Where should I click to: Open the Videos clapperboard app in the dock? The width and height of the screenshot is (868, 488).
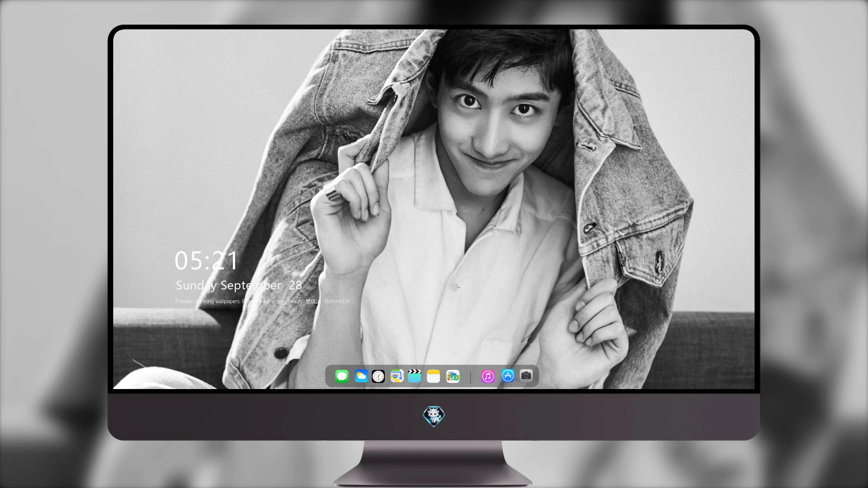click(415, 376)
